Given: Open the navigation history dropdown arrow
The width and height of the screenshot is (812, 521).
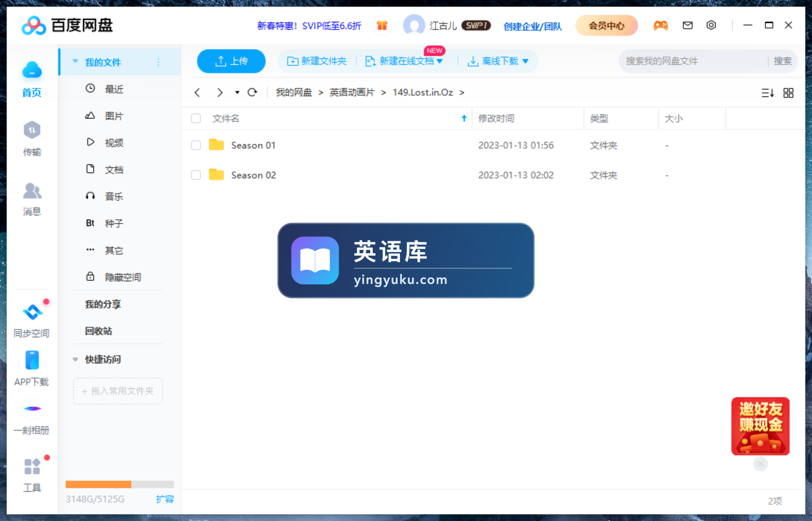Looking at the screenshot, I should tap(237, 93).
